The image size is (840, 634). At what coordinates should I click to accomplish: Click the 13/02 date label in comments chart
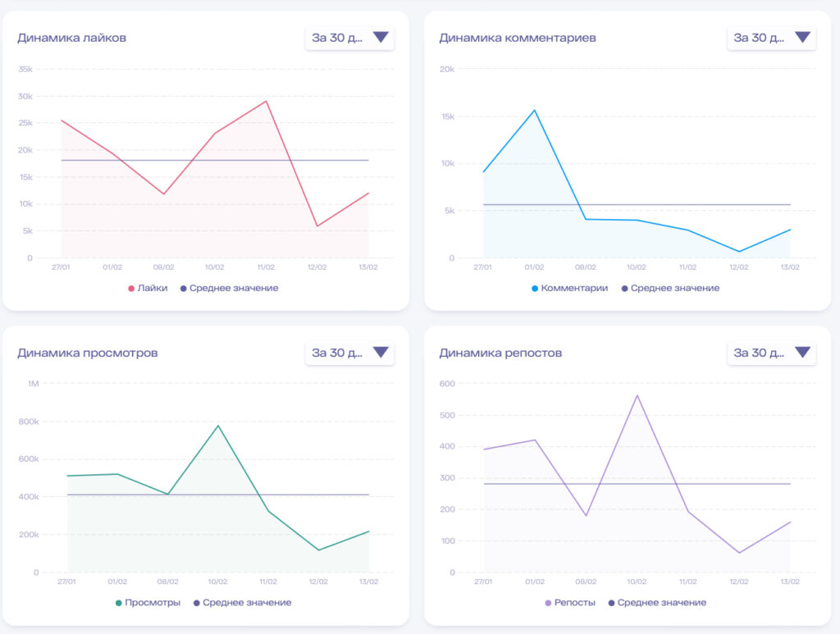790,267
